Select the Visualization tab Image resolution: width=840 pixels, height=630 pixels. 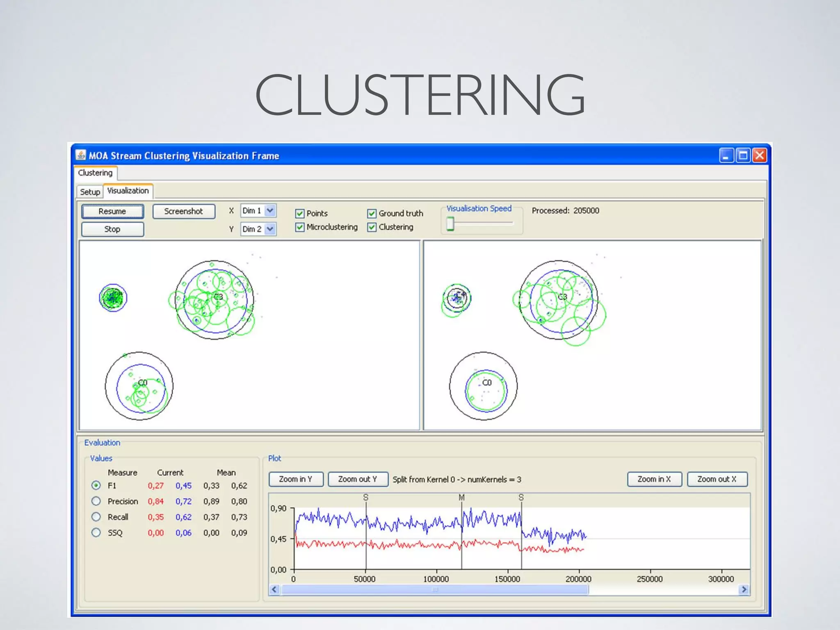pos(128,191)
